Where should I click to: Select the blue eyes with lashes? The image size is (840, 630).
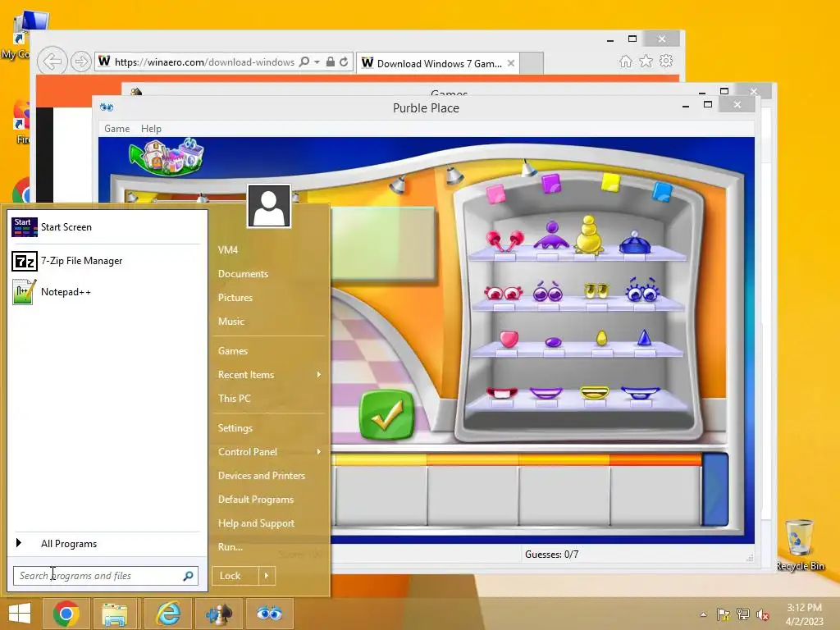point(641,290)
